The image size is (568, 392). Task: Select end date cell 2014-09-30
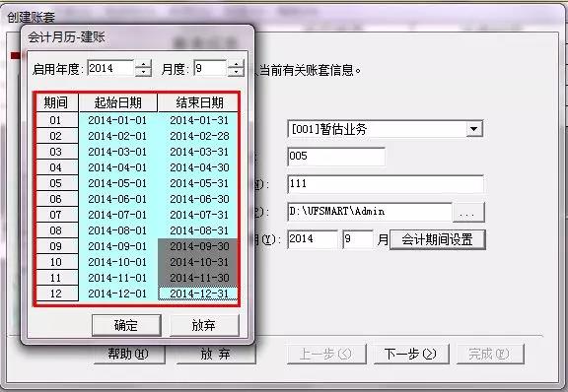[198, 246]
